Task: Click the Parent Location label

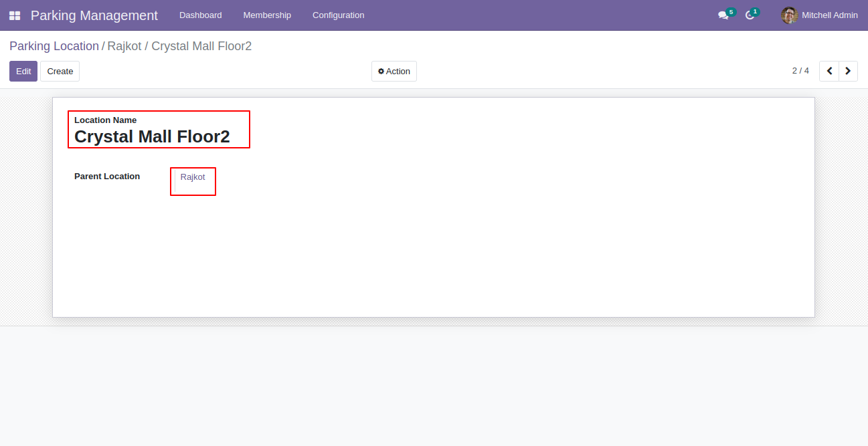Action: coord(107,177)
